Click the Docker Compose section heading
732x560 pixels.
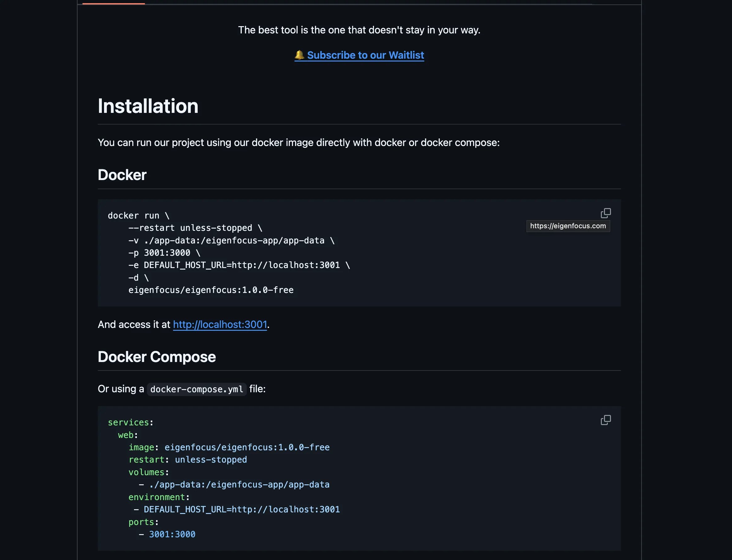point(157,357)
